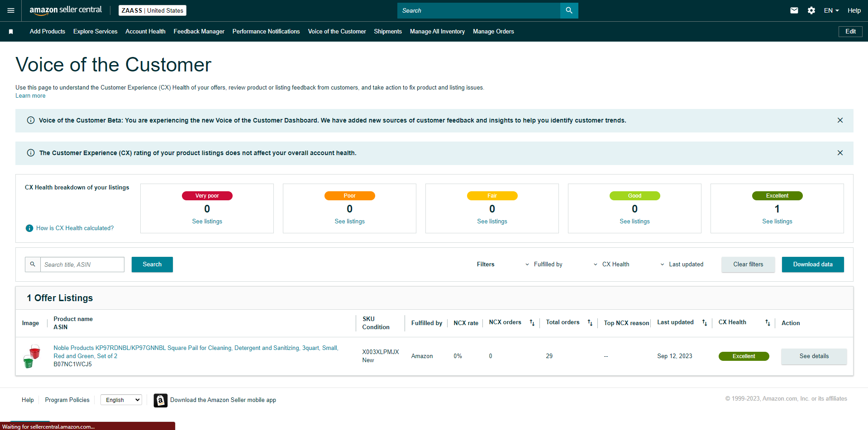Screen dimensions: 868x430
Task: See listings under Poor
Action: [x=350, y=222]
